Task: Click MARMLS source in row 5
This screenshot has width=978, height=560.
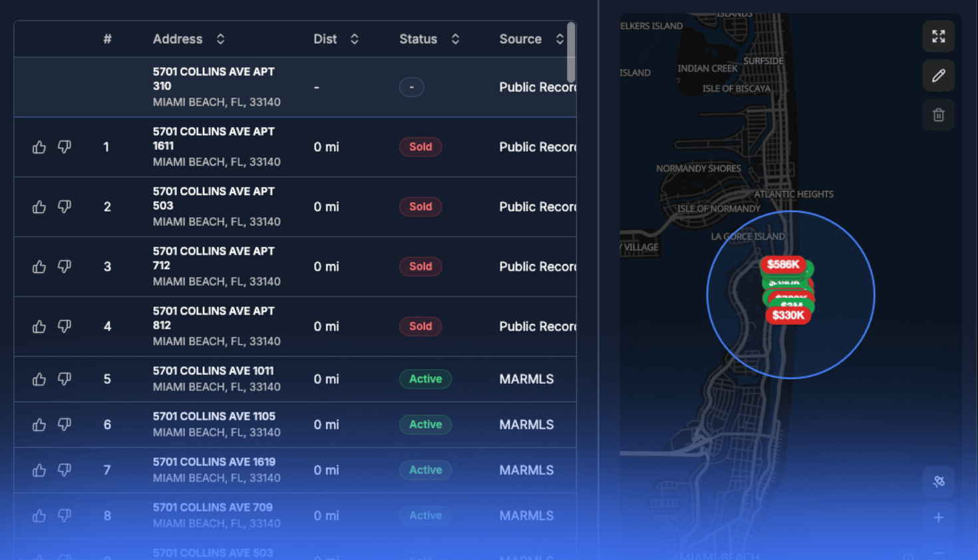Action: click(526, 379)
